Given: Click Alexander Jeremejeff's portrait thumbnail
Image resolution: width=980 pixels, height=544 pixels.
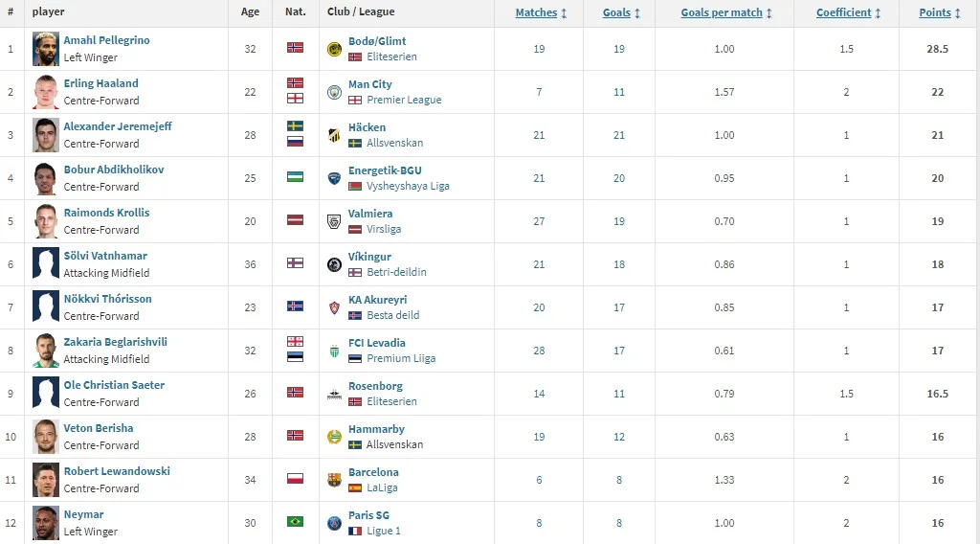Looking at the screenshot, I should (46, 135).
